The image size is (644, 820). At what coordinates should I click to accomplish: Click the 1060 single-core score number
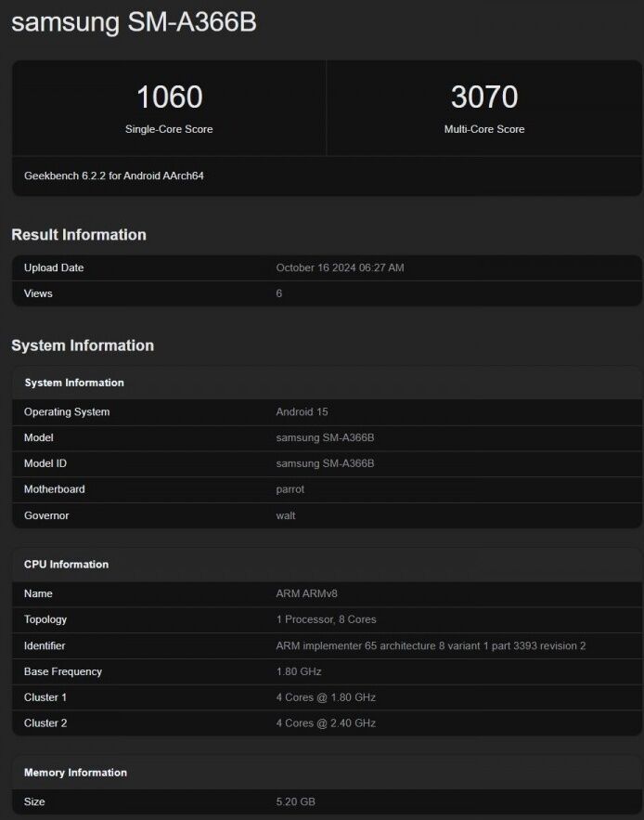point(169,97)
